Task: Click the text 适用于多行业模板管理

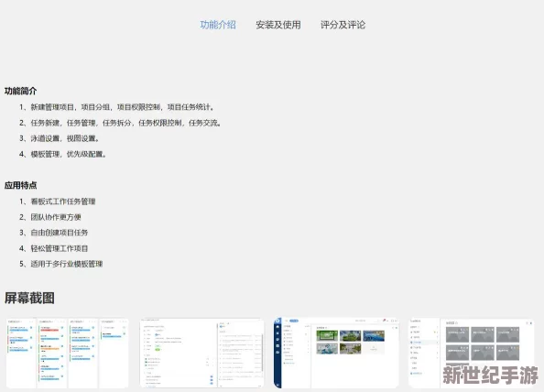Action: click(67, 264)
